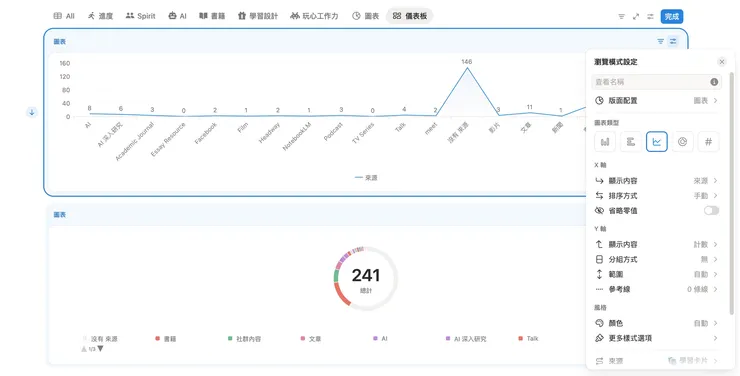Open Y-axis 顯示內容 set to 計數
740x376 pixels.
656,244
